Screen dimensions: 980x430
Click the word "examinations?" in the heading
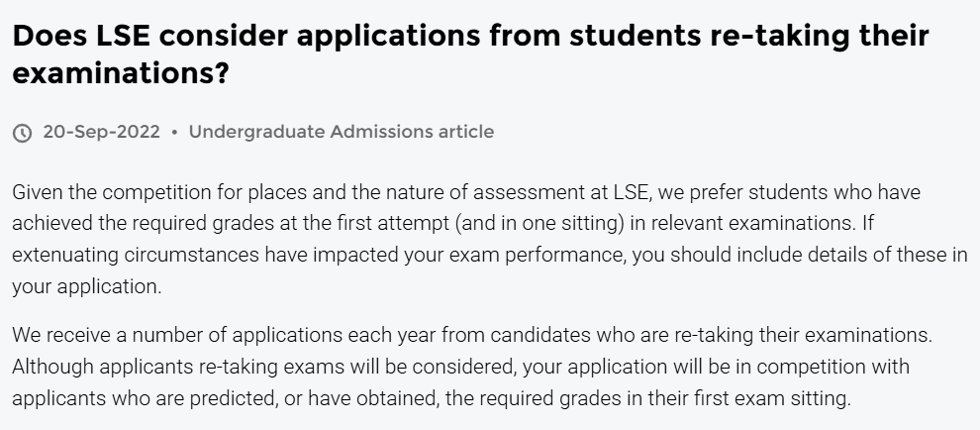click(121, 73)
